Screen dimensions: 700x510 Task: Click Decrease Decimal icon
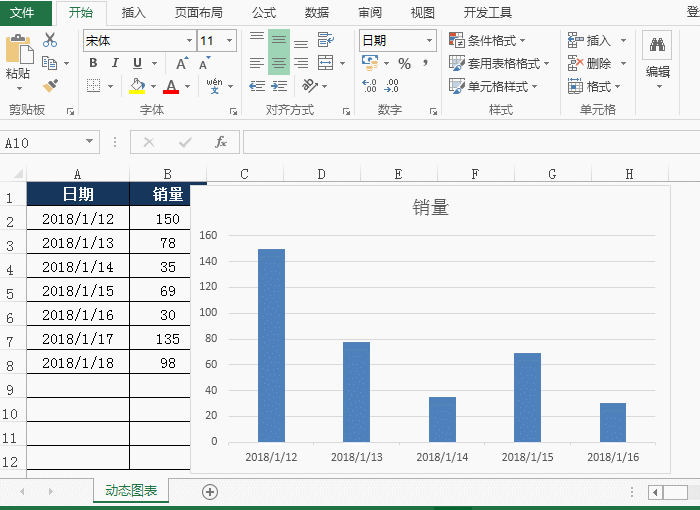tap(392, 85)
